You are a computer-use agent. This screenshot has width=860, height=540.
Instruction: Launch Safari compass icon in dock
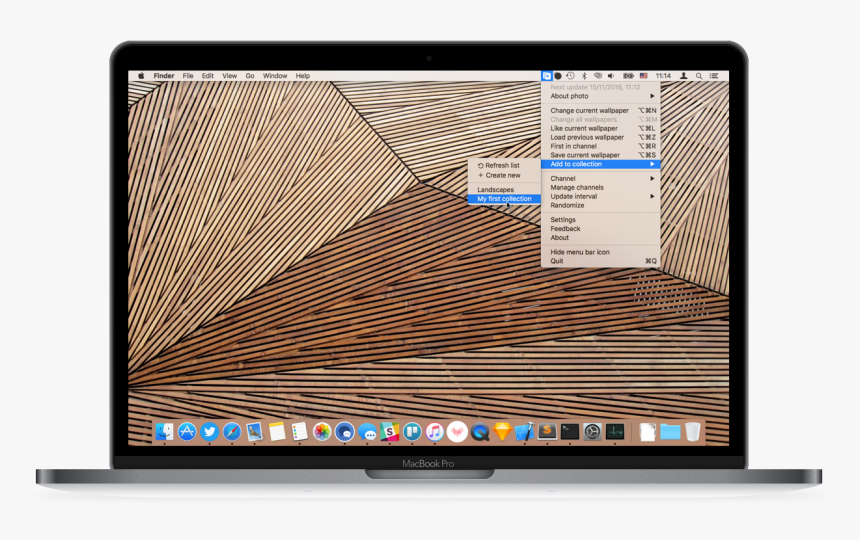[x=231, y=432]
